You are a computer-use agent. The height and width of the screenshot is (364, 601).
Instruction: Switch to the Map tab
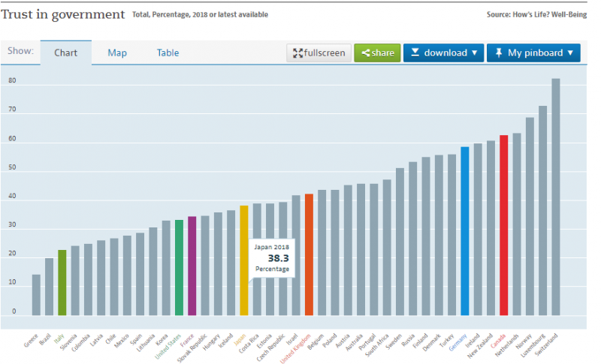click(117, 53)
